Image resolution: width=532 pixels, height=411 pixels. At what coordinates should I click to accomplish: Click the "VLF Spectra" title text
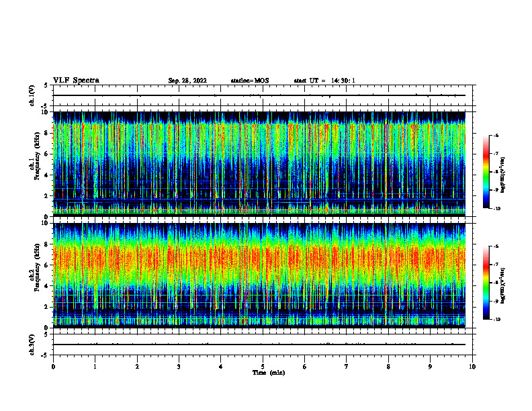click(76, 81)
